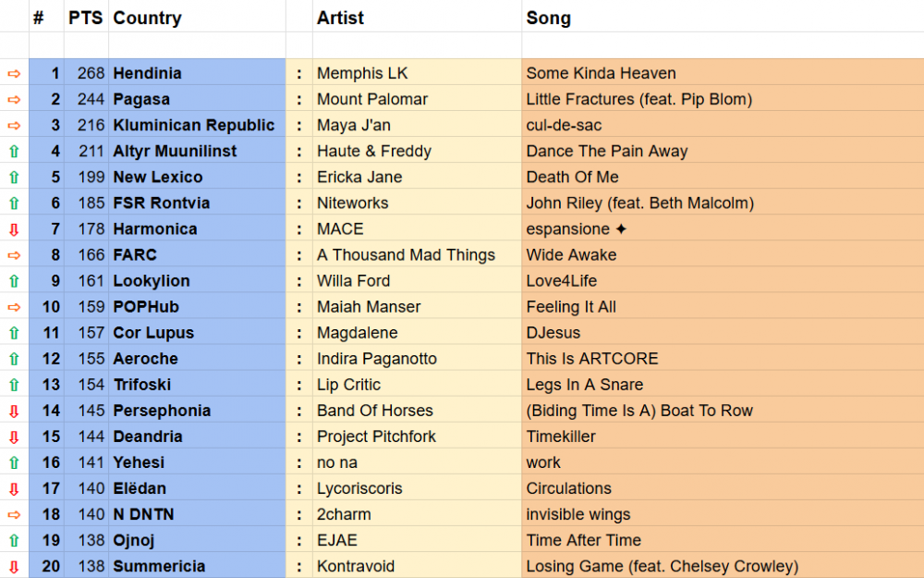The height and width of the screenshot is (578, 924).
Task: Click the PTS column header
Action: [85, 18]
